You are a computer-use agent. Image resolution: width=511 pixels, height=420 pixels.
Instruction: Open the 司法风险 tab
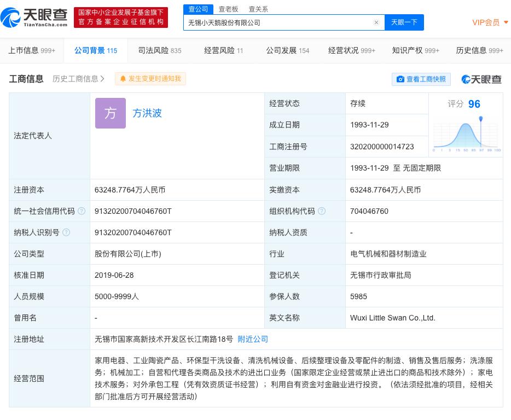pos(160,50)
